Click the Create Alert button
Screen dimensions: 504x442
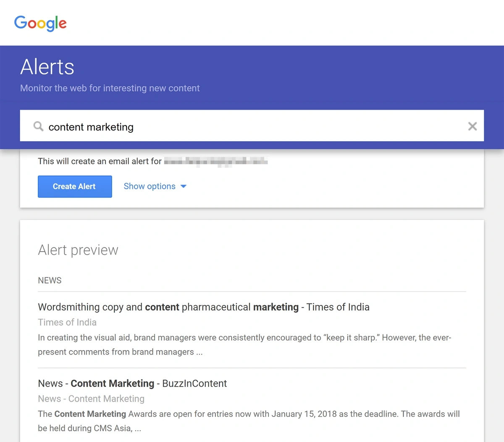(x=75, y=187)
